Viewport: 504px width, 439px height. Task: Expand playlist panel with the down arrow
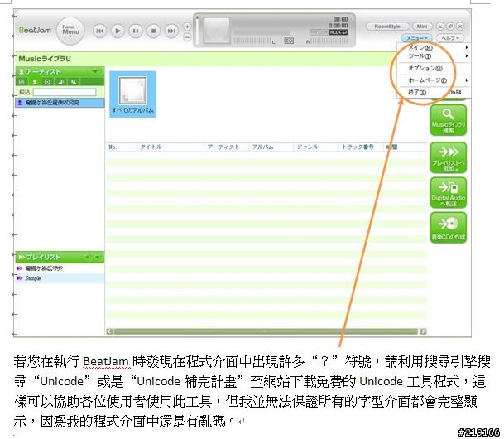[98, 257]
